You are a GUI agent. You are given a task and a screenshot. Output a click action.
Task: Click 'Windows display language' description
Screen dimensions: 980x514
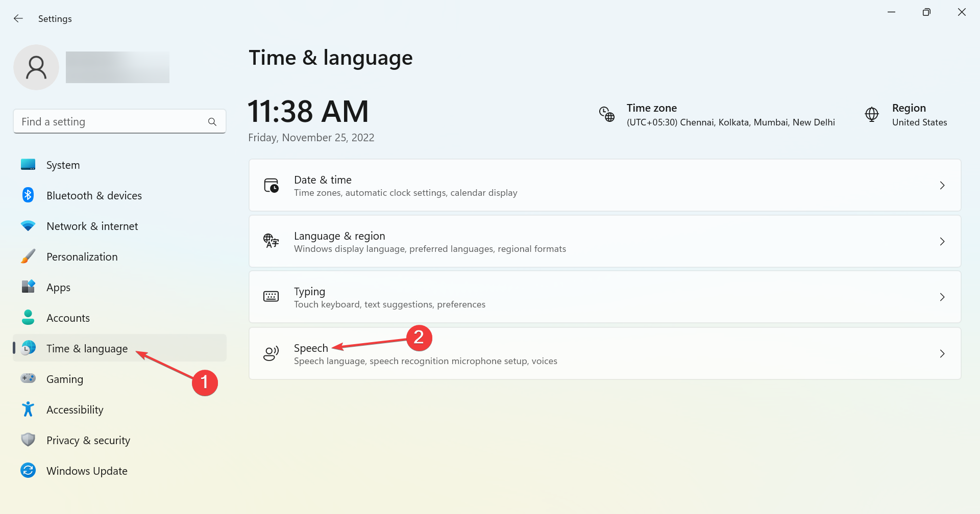coord(430,249)
